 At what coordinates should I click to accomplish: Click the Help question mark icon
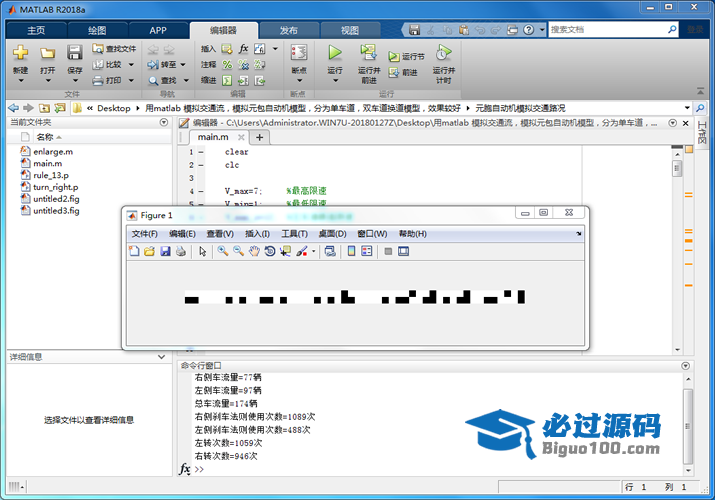(x=528, y=30)
